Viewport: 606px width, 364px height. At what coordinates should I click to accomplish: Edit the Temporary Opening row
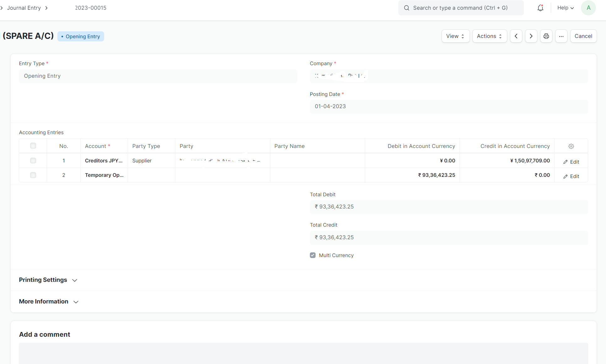pyautogui.click(x=571, y=176)
